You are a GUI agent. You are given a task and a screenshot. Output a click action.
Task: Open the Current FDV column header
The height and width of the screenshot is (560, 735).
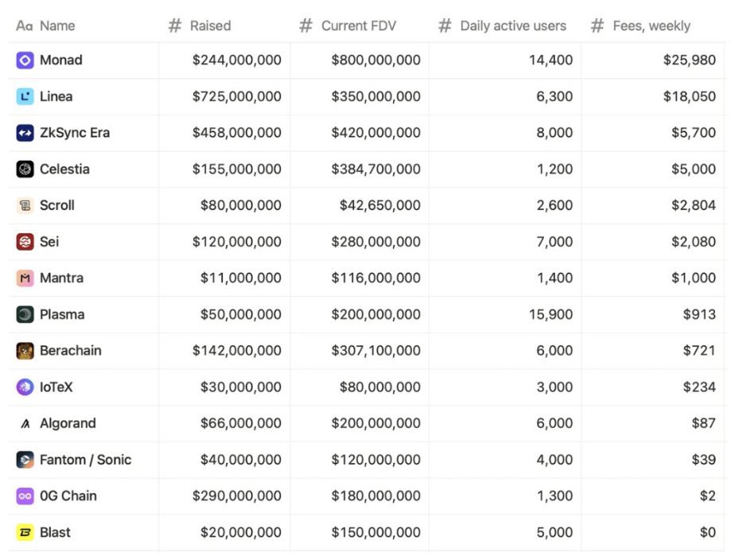tap(359, 25)
